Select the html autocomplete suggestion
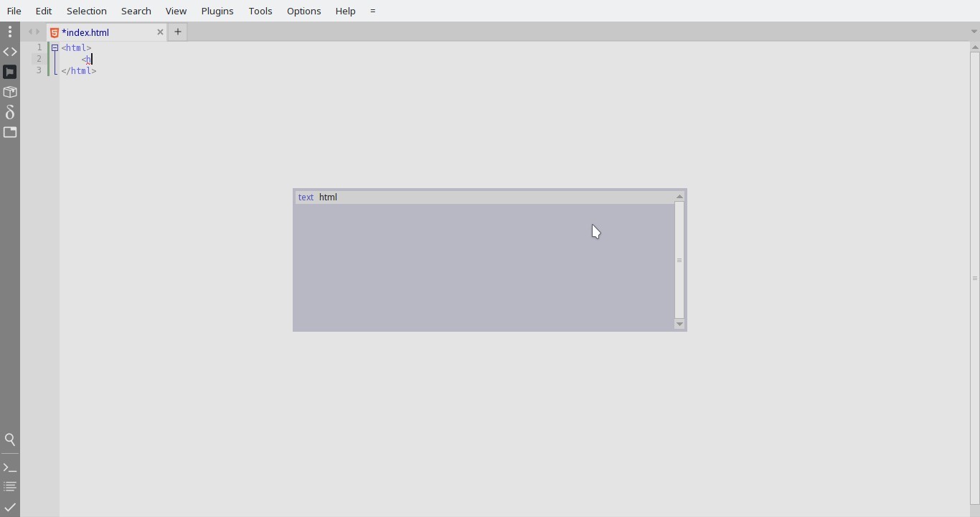The image size is (980, 517). click(329, 197)
